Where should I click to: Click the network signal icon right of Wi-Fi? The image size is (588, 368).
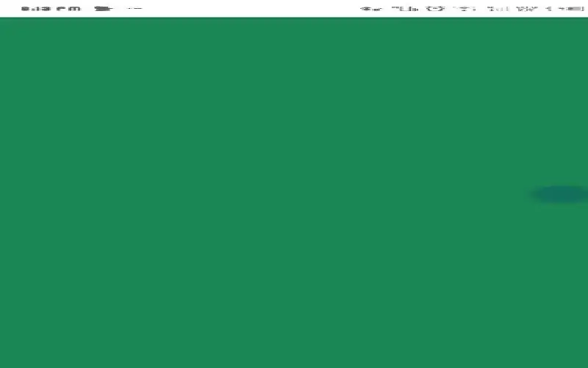click(494, 9)
